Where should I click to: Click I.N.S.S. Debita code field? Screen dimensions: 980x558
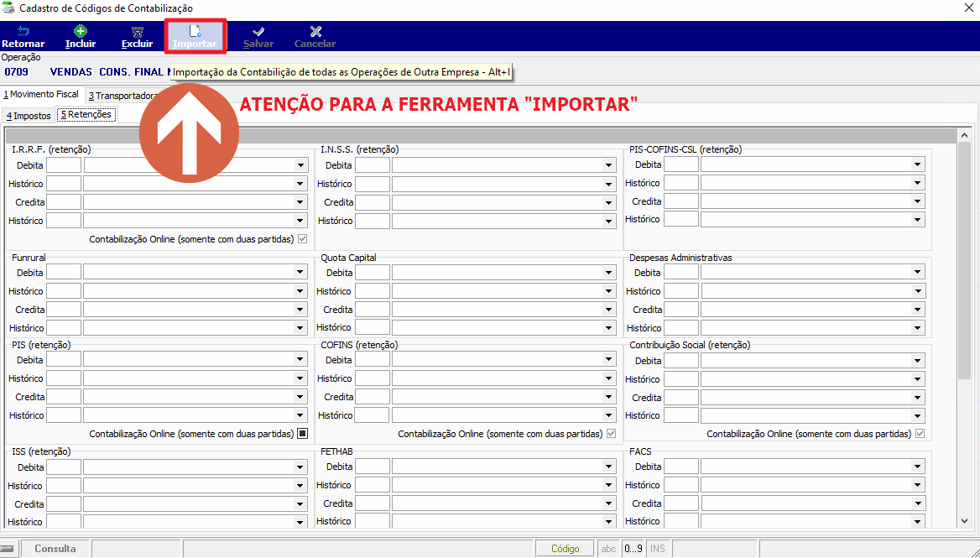point(373,165)
